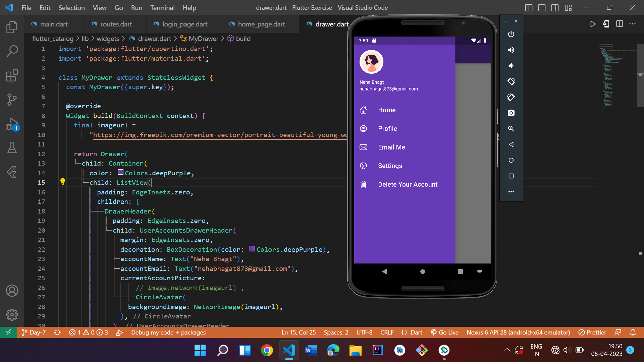644x362 pixels.
Task: Select the Nexus 6 API 28 device selector
Action: 518,333
